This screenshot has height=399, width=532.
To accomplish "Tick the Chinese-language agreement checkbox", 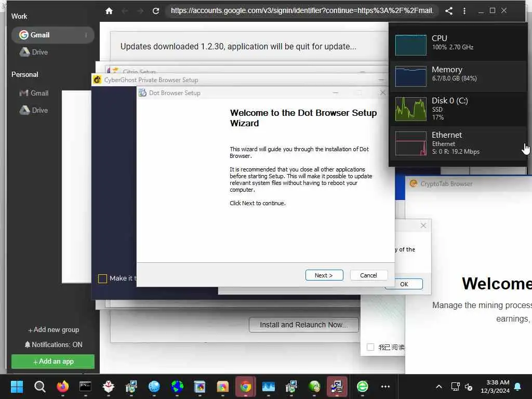I will pyautogui.click(x=370, y=347).
